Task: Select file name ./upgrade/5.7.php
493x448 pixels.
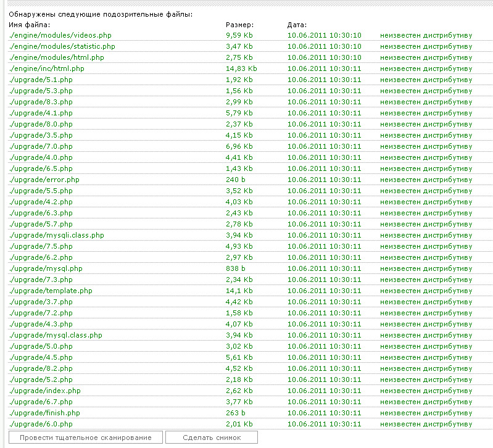Action: (41, 224)
